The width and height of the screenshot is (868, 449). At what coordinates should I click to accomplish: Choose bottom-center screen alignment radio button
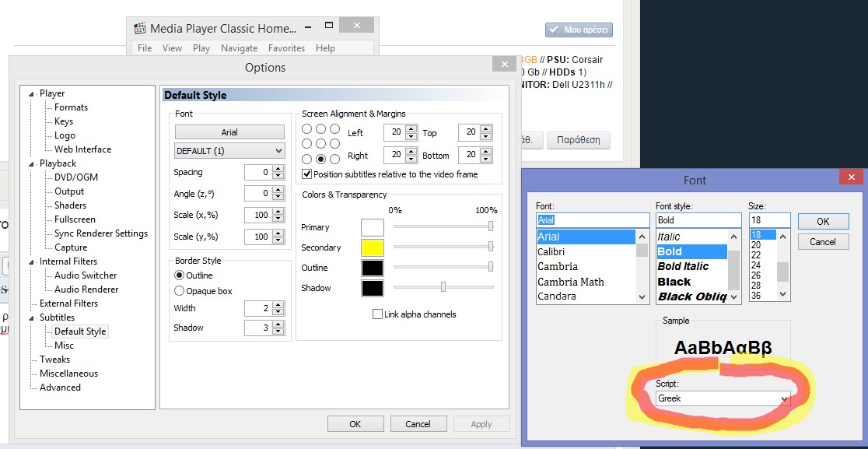[320, 159]
